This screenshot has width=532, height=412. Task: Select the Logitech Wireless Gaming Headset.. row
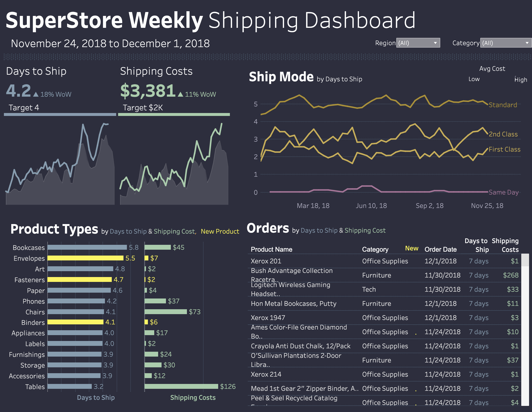click(385, 289)
